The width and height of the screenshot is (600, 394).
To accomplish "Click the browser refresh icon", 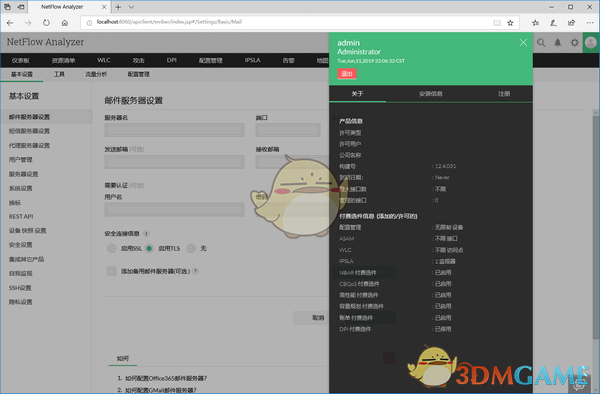I will (x=46, y=23).
